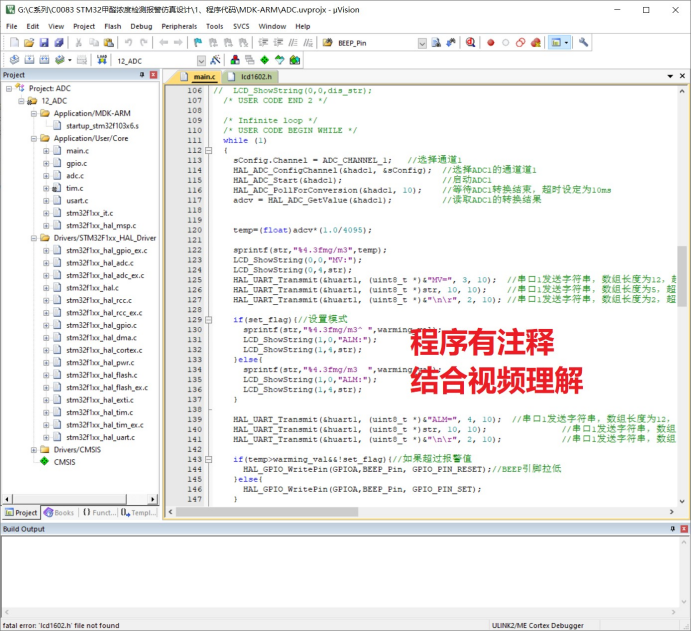Toggle bookmark with the flag icon
The height and width of the screenshot is (631, 692).
(198, 42)
